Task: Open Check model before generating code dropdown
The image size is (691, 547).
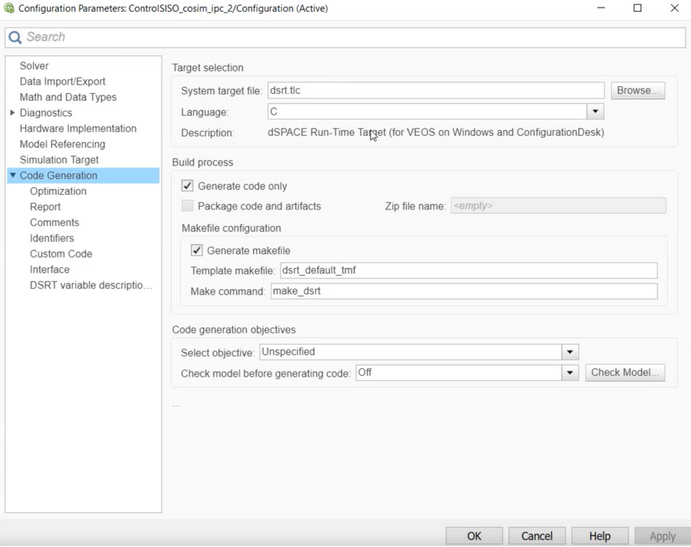Action: coord(570,373)
